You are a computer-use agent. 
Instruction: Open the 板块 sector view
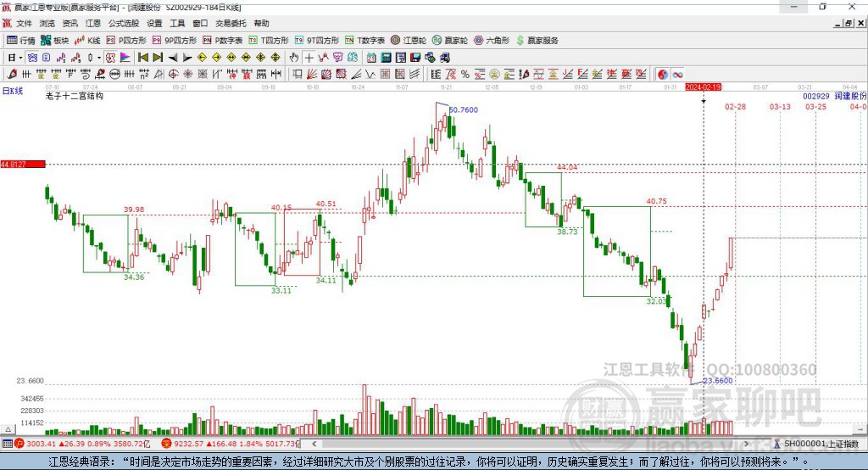[x=54, y=41]
